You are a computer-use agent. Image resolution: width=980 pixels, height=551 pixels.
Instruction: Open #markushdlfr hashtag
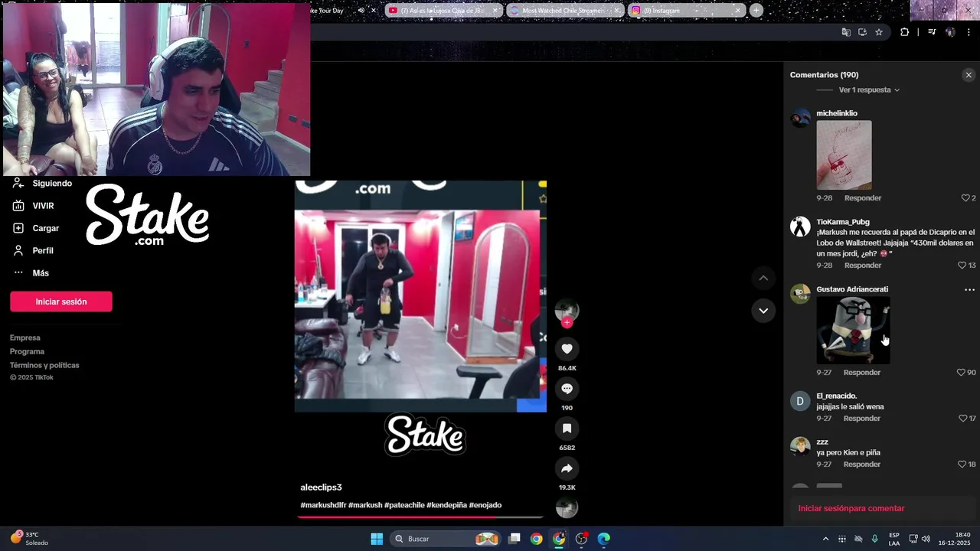[323, 505]
